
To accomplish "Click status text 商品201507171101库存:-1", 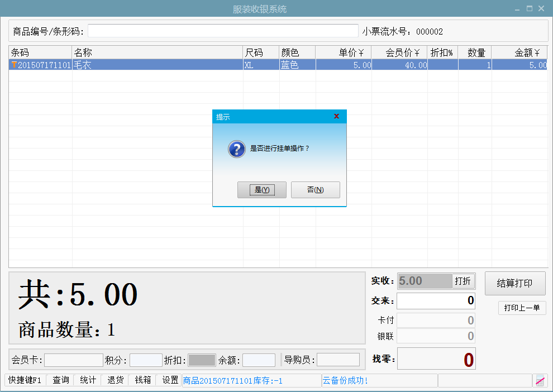I will 233,381.
